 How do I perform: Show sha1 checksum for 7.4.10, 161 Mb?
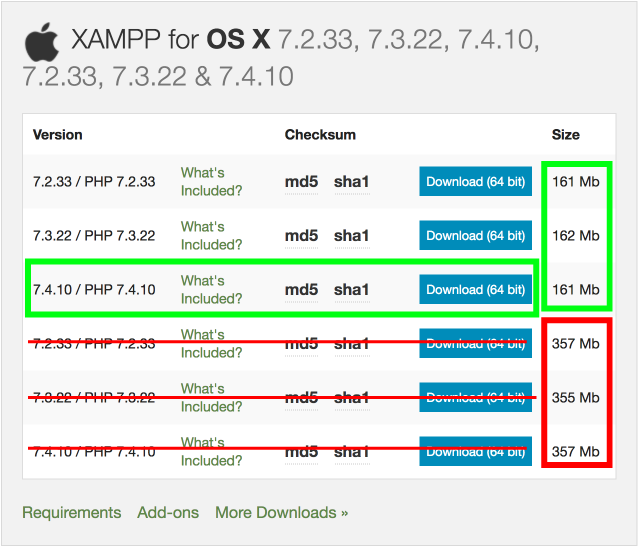(x=352, y=290)
